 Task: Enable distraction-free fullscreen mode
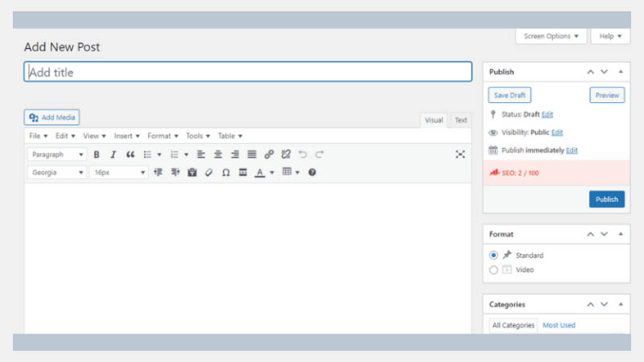pos(460,154)
